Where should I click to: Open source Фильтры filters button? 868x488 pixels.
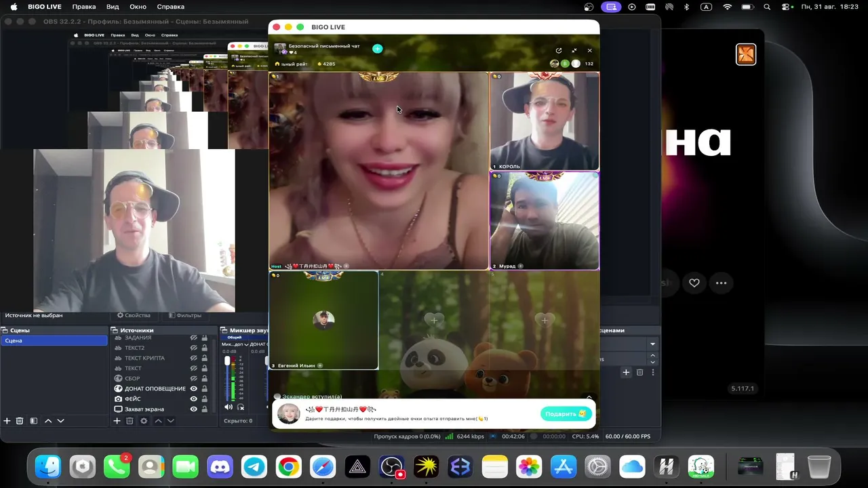click(x=185, y=315)
